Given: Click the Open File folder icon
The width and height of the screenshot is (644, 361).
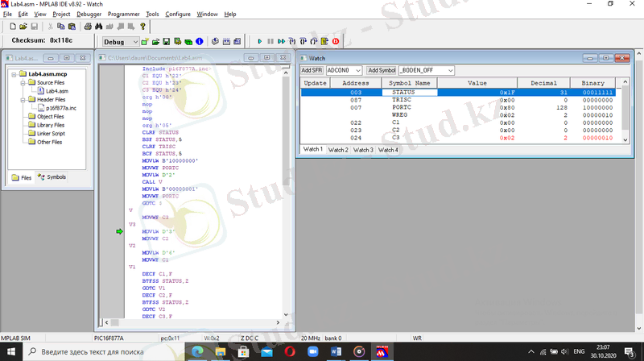Looking at the screenshot, I should point(24,27).
